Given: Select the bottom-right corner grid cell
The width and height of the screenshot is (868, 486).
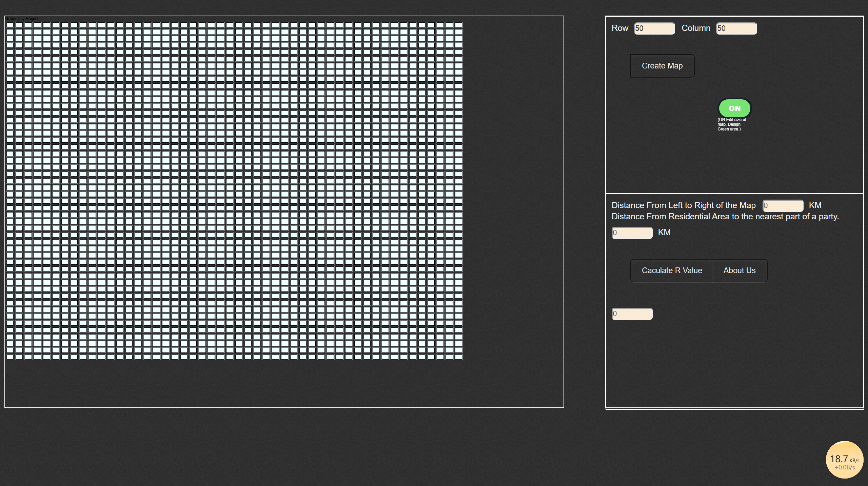Looking at the screenshot, I should [458, 357].
